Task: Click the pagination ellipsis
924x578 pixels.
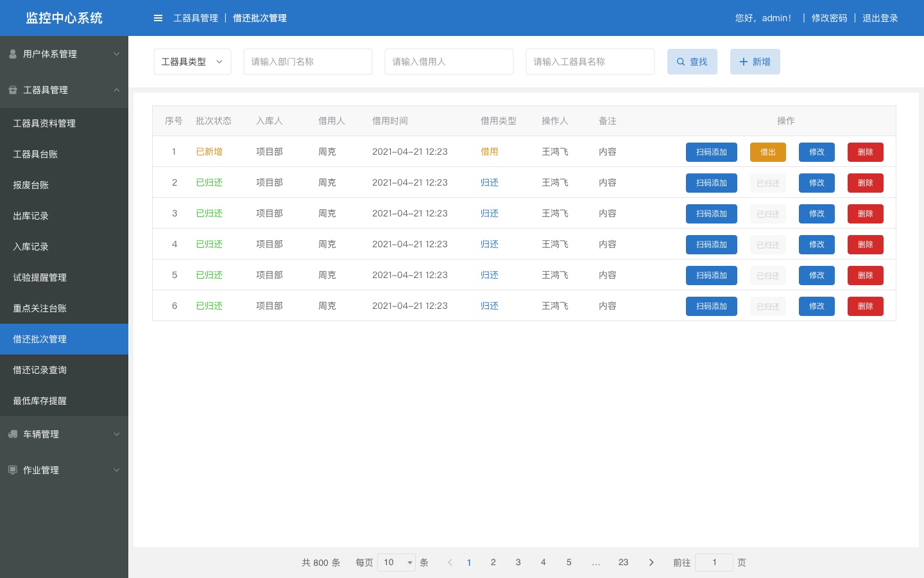Action: coord(596,563)
